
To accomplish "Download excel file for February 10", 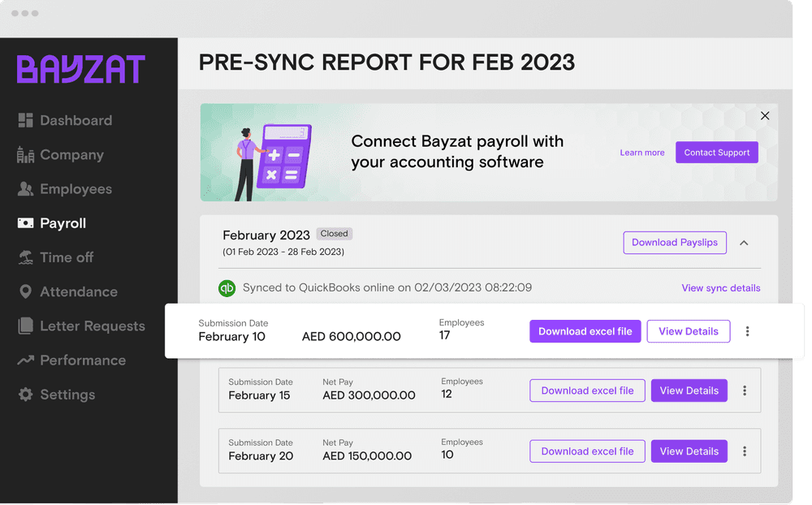I will tap(585, 331).
